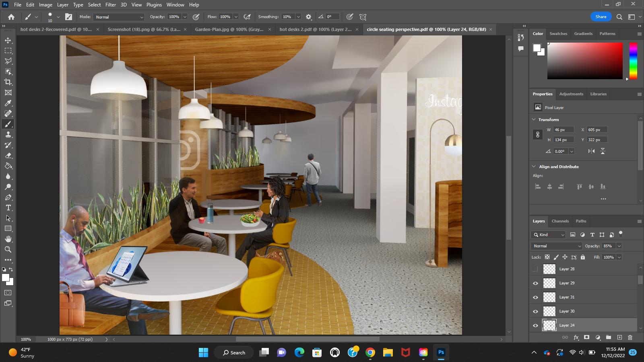Open the layer blend mode Normal dropdown

click(x=557, y=246)
